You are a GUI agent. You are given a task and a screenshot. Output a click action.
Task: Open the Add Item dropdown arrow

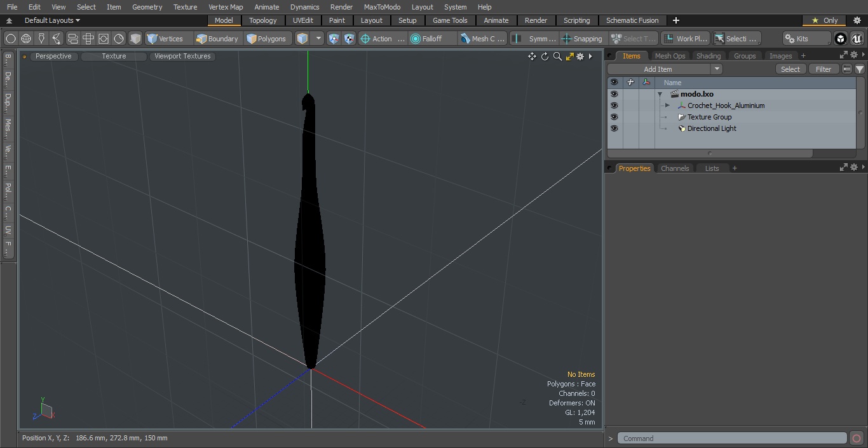click(717, 69)
